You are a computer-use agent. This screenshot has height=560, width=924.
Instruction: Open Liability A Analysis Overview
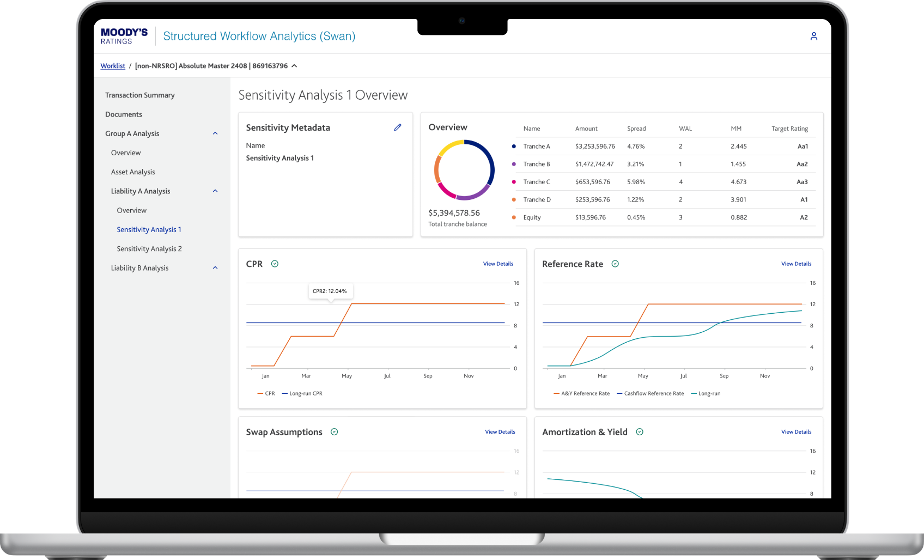tap(131, 210)
